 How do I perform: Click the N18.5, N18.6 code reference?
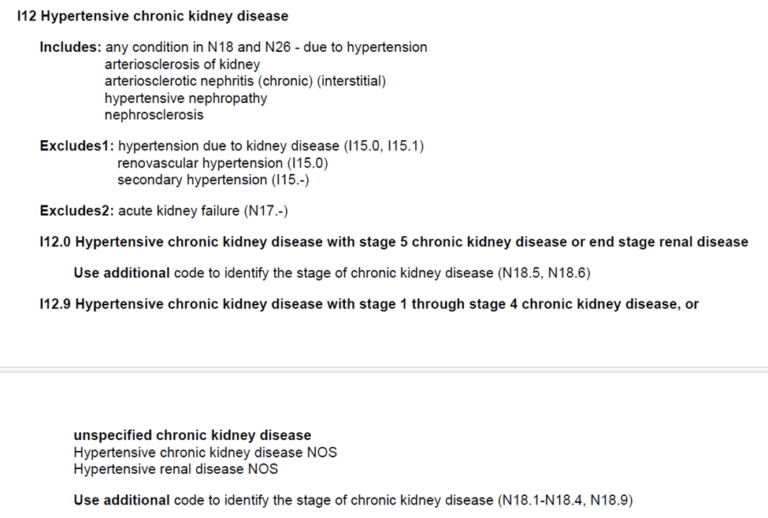point(544,273)
